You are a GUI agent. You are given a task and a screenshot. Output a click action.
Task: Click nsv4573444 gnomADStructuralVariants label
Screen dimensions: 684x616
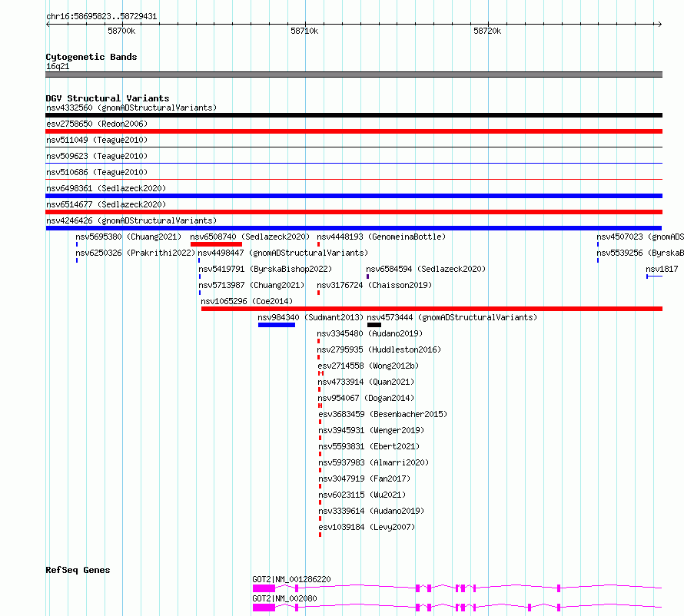[452, 317]
